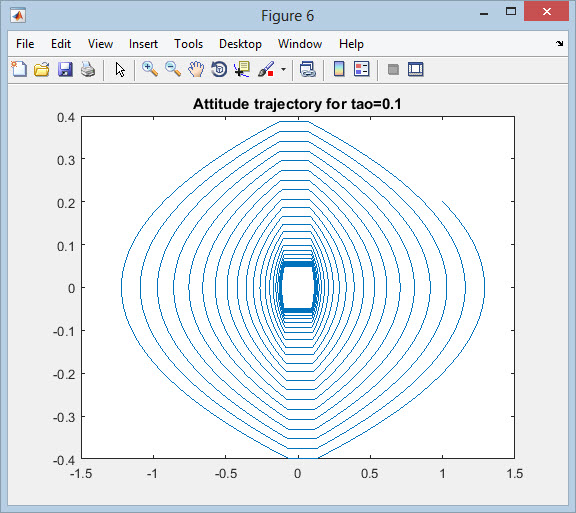Activate the Zoom Out magnifier tool
This screenshot has width=576, height=513.
point(173,69)
